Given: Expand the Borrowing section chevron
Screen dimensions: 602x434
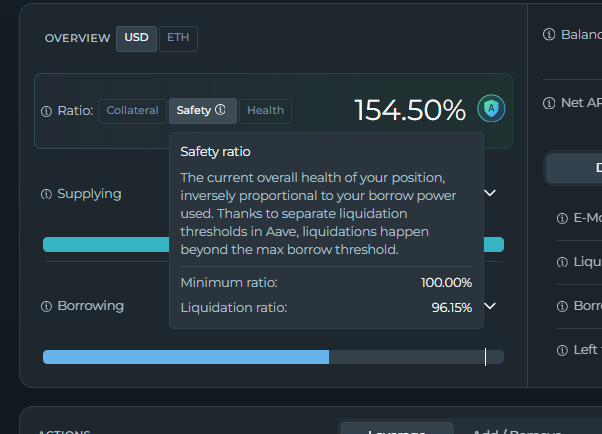Looking at the screenshot, I should click(490, 306).
